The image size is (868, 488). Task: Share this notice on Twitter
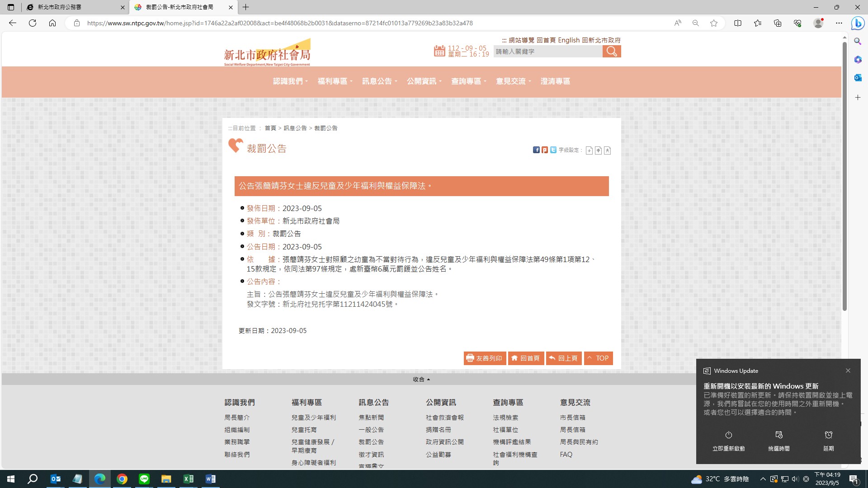[553, 150]
